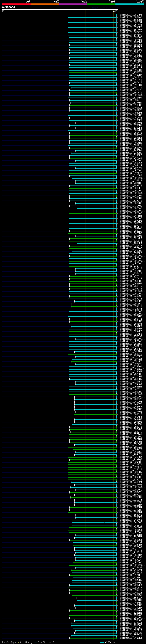The height and width of the screenshot is (644, 146).
Task: Select the AV565686 query title
Action: click(x=8, y=8)
